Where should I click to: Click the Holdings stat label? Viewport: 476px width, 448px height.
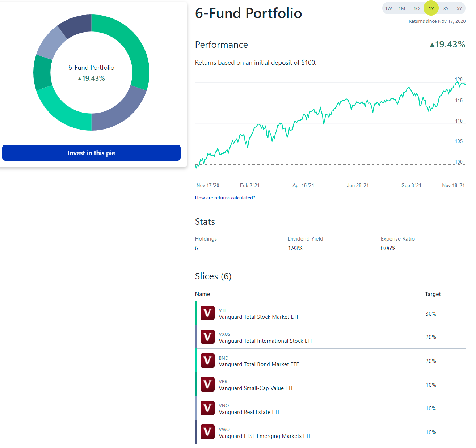tap(206, 239)
